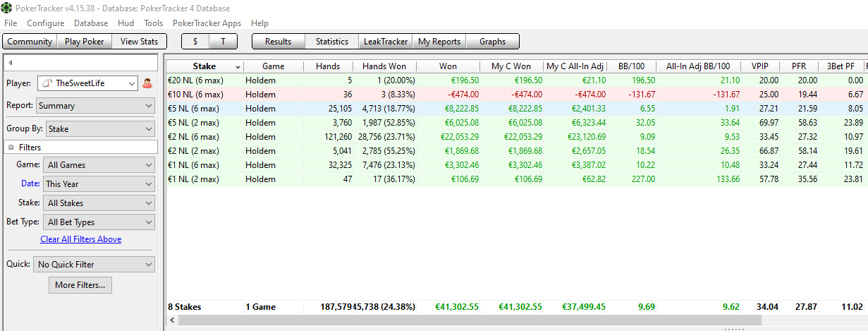Select the €5 NL (6 max) row
The width and height of the screenshot is (868, 331).
(516, 109)
